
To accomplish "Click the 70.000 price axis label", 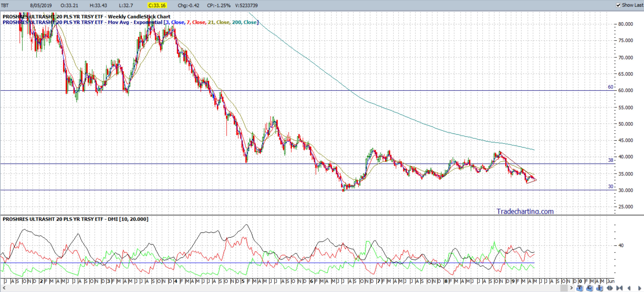I will [626, 57].
